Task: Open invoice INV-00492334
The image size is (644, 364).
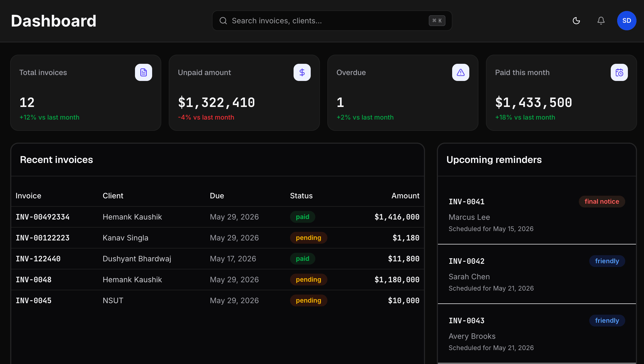Action: pos(43,217)
